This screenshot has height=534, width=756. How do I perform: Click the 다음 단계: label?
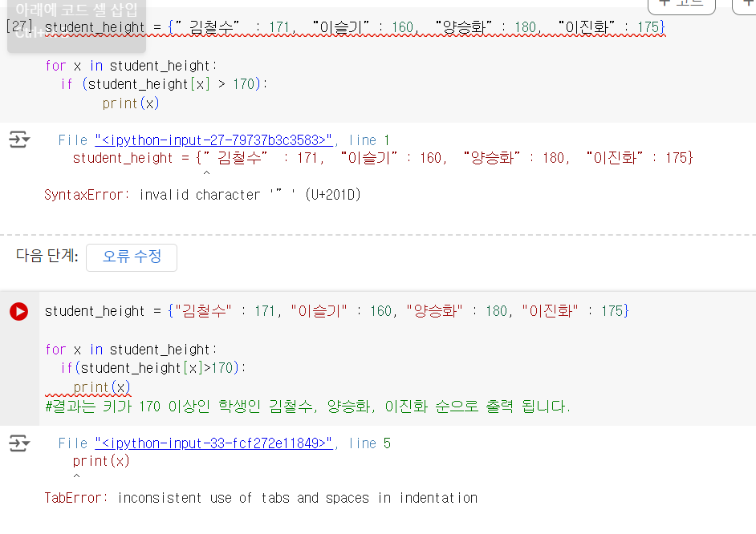[47, 255]
